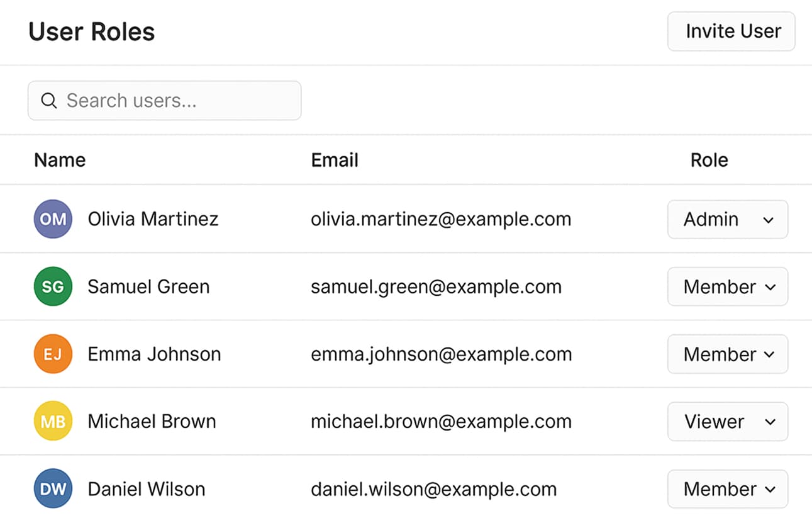The height and width of the screenshot is (518, 812).
Task: Select the Emma Johnson name text
Action: [x=154, y=354]
